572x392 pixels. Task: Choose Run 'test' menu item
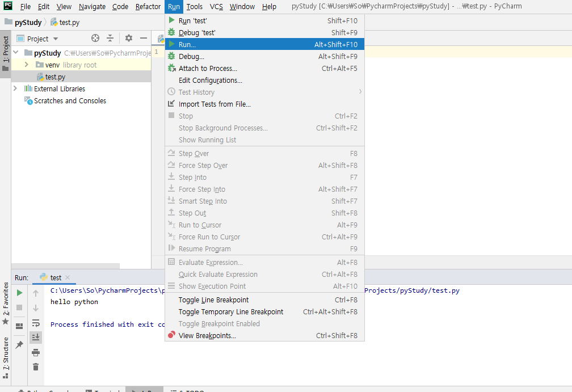(264, 21)
